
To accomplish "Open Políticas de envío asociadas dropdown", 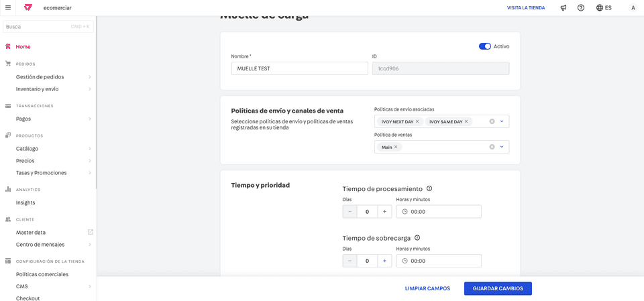I will point(502,121).
